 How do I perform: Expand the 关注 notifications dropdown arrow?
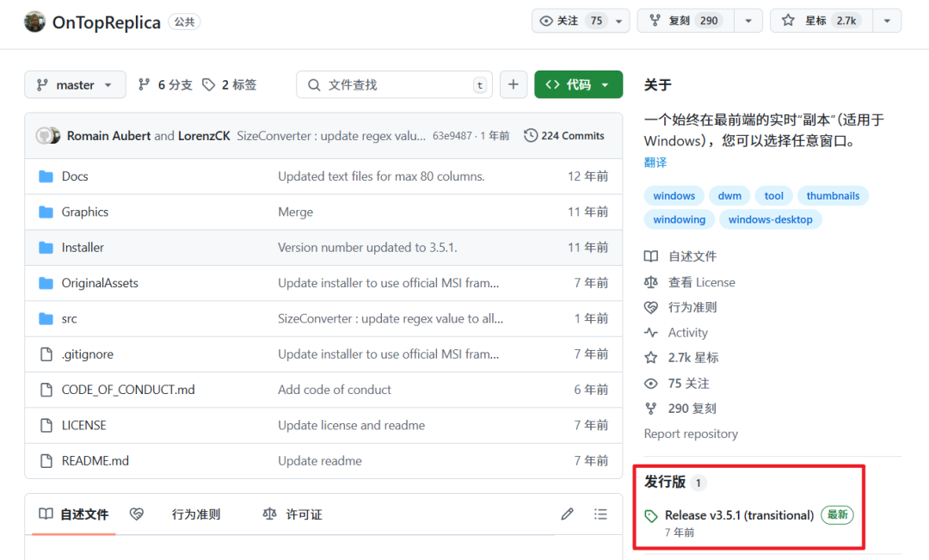[618, 21]
